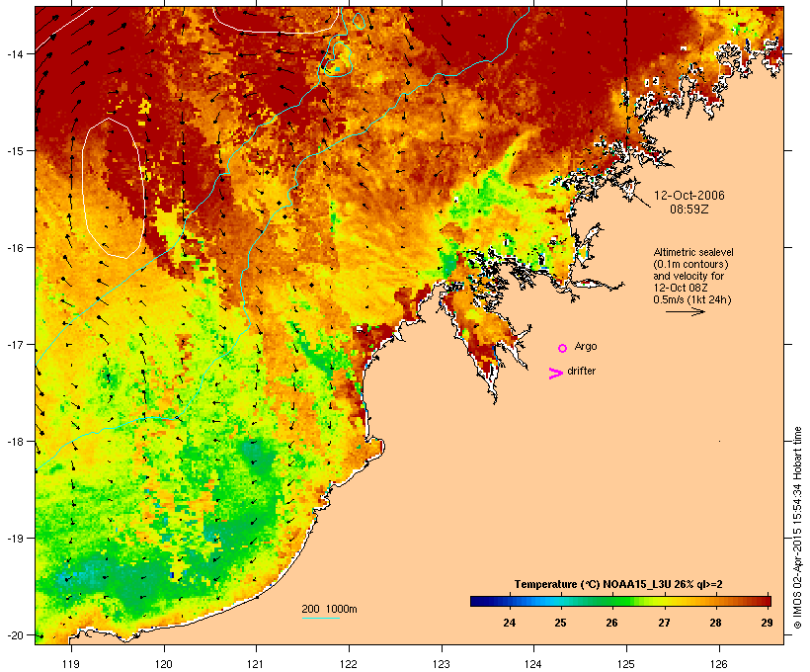Click the color bar value 29
This screenshot has width=810, height=672.
768,623
